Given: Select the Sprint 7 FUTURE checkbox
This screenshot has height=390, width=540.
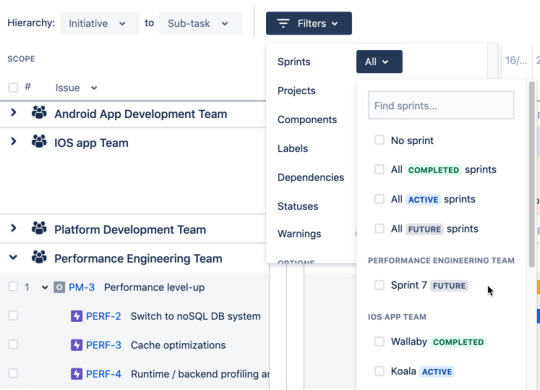Looking at the screenshot, I should [x=379, y=285].
